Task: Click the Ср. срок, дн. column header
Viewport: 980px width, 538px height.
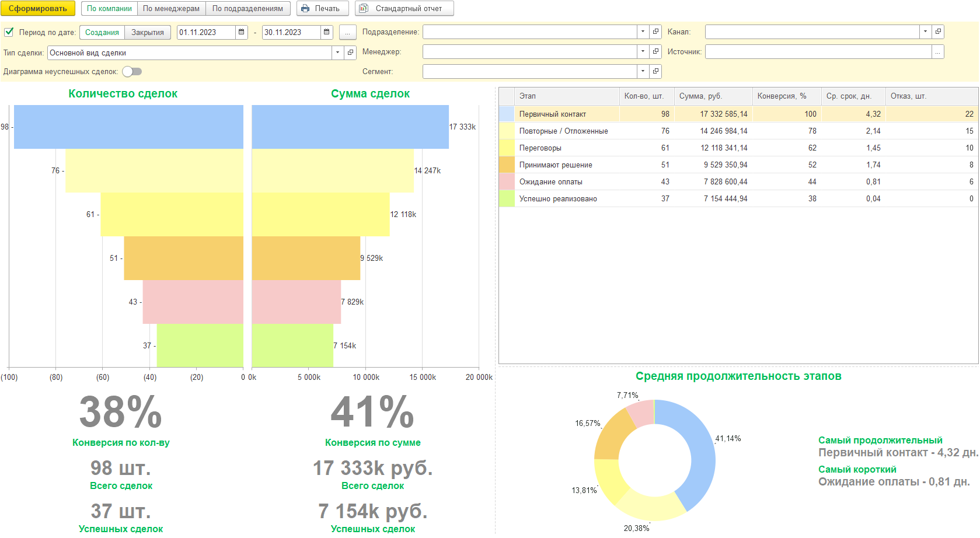Action: [x=853, y=96]
